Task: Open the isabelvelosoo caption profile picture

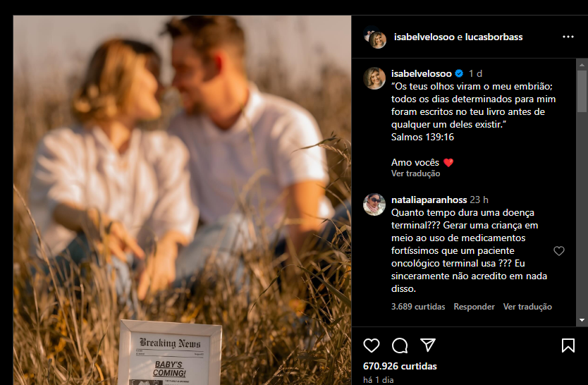Action: 374,78
